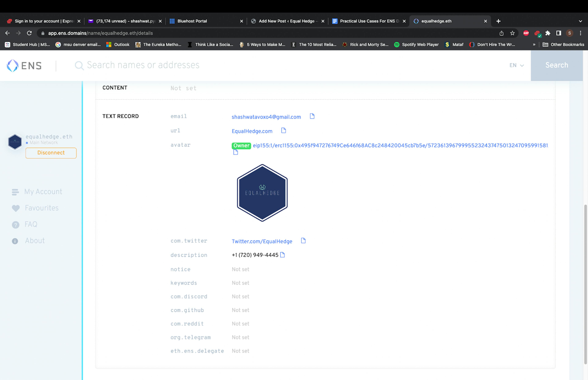
Task: Switch to Bluehost Portal tab
Action: coord(192,21)
